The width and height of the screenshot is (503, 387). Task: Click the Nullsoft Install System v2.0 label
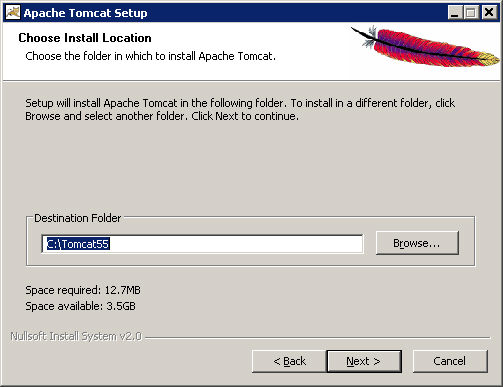pos(76,336)
